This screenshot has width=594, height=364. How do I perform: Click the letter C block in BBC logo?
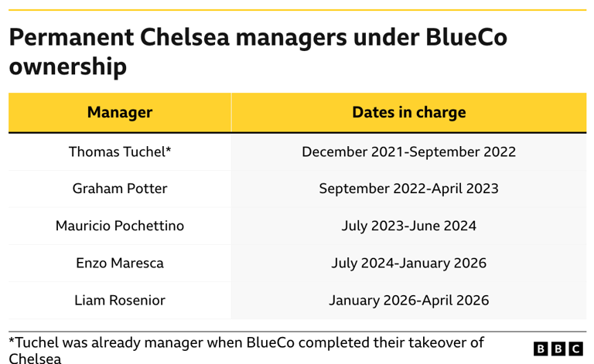(x=576, y=349)
